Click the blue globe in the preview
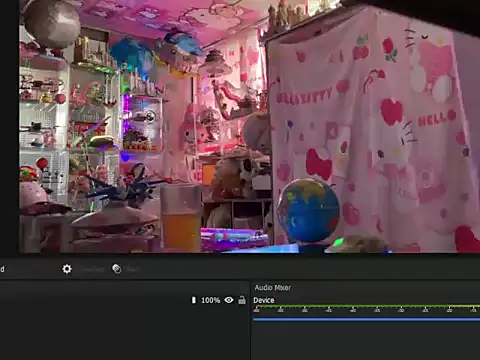 [x=309, y=210]
